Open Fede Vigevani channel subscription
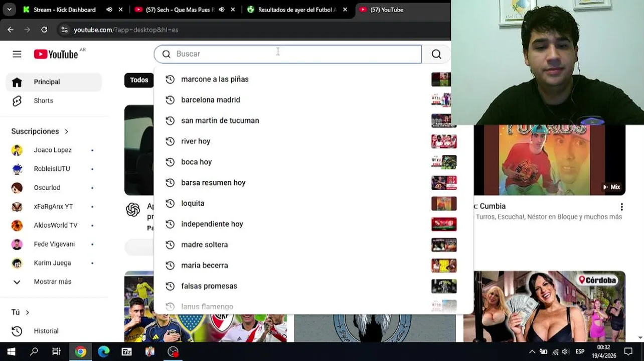 coord(54,244)
